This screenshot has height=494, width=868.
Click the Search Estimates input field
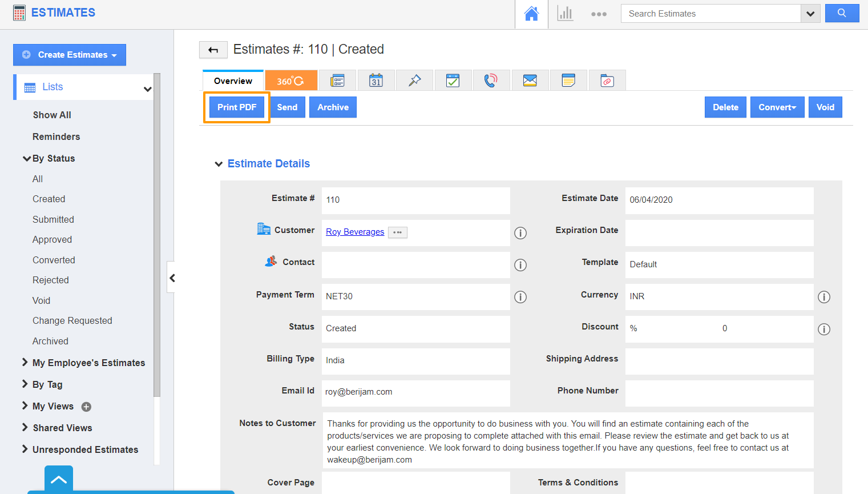point(710,14)
